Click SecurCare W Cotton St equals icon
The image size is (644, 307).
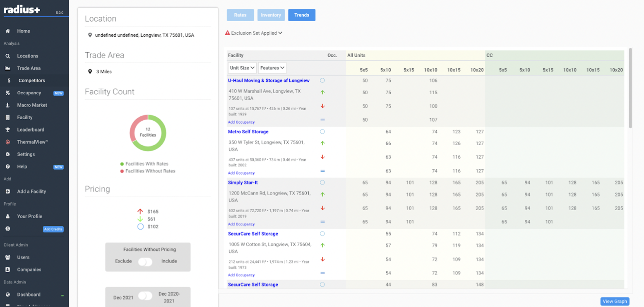point(322,273)
